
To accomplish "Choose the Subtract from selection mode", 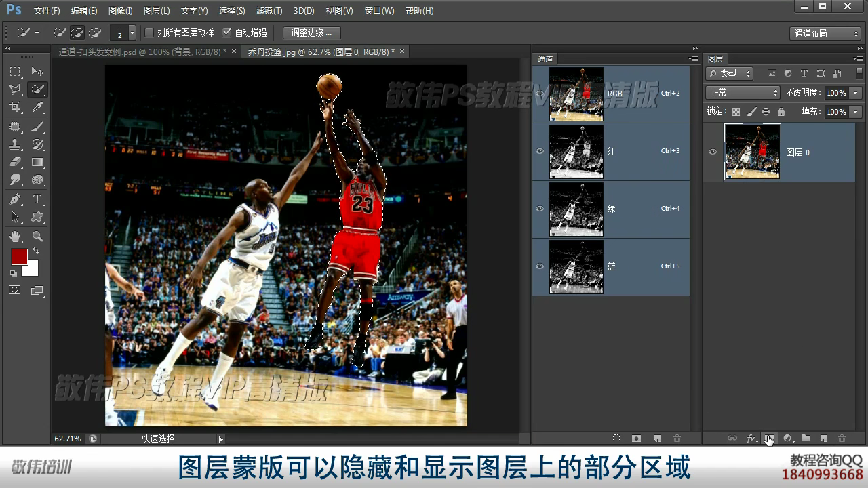I will [x=95, y=33].
